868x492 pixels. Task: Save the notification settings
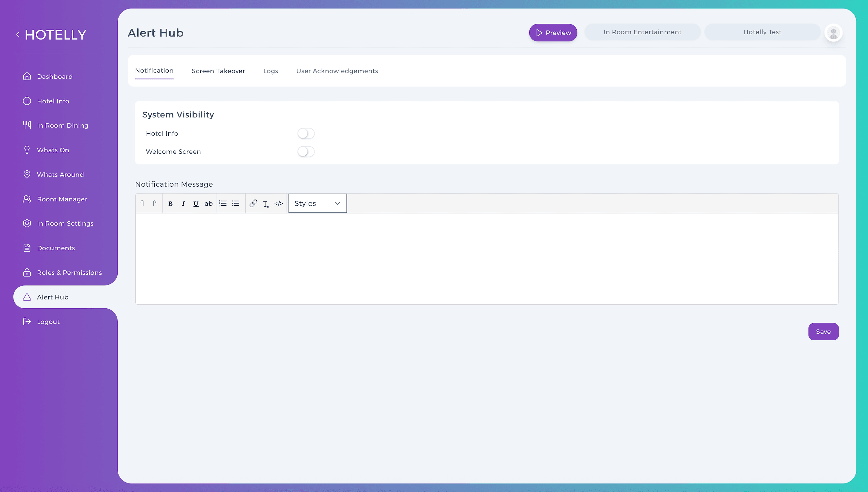point(823,331)
